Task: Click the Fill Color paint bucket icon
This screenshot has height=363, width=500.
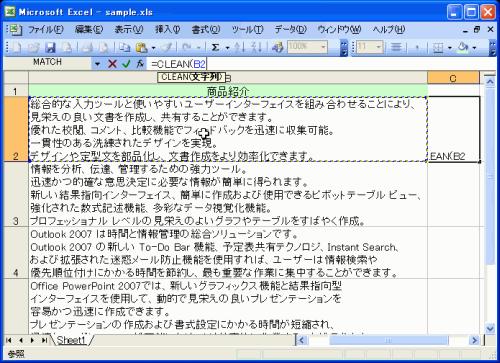Action: (x=463, y=48)
